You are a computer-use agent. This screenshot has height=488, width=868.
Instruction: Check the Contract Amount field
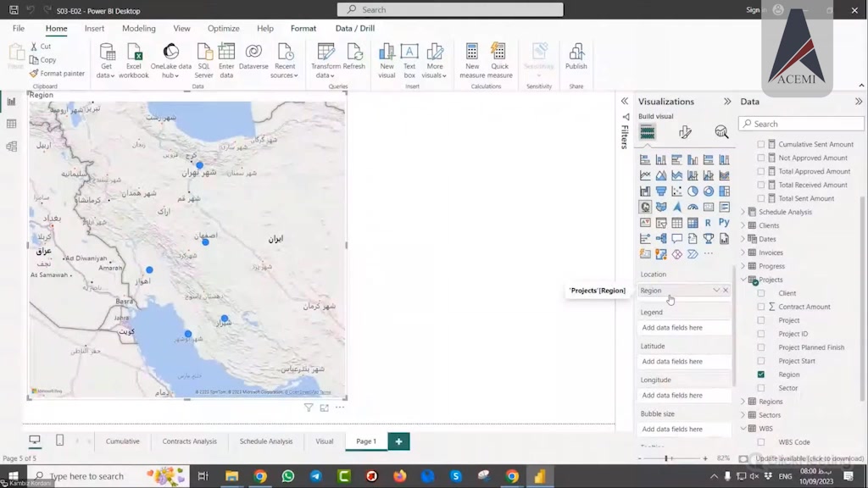pos(761,307)
